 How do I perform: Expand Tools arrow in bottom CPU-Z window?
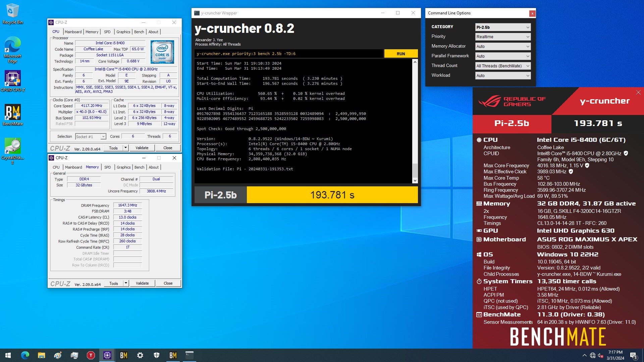coord(126,283)
